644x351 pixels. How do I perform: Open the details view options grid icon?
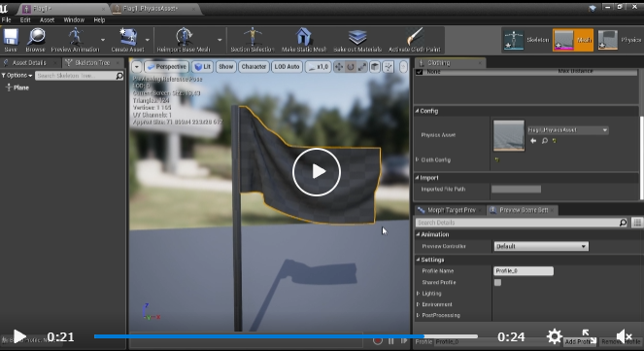click(x=637, y=223)
